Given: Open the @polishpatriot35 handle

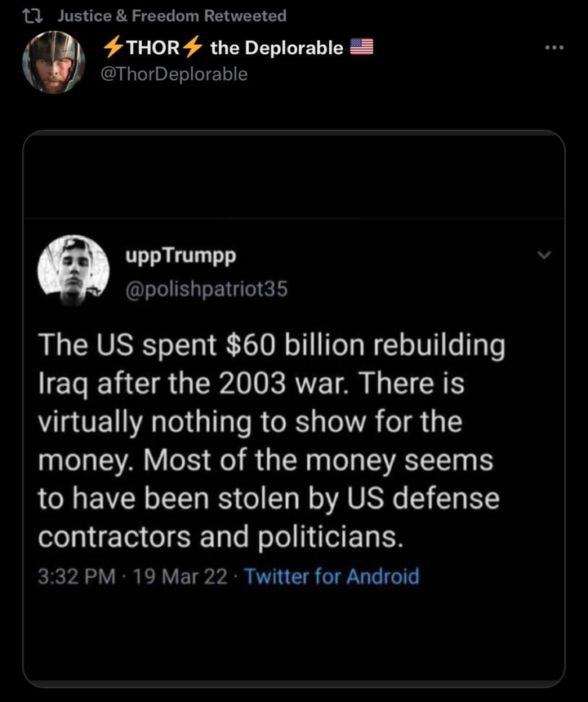Looking at the screenshot, I should (x=206, y=289).
